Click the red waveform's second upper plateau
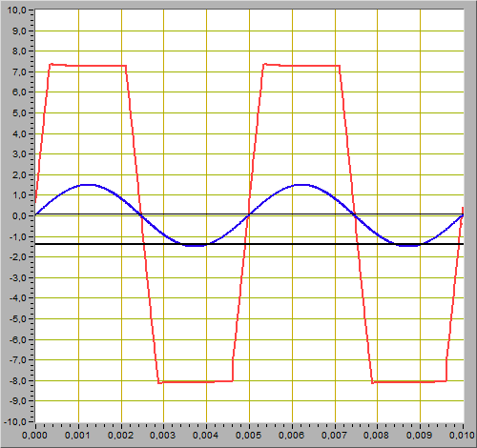 (x=301, y=66)
